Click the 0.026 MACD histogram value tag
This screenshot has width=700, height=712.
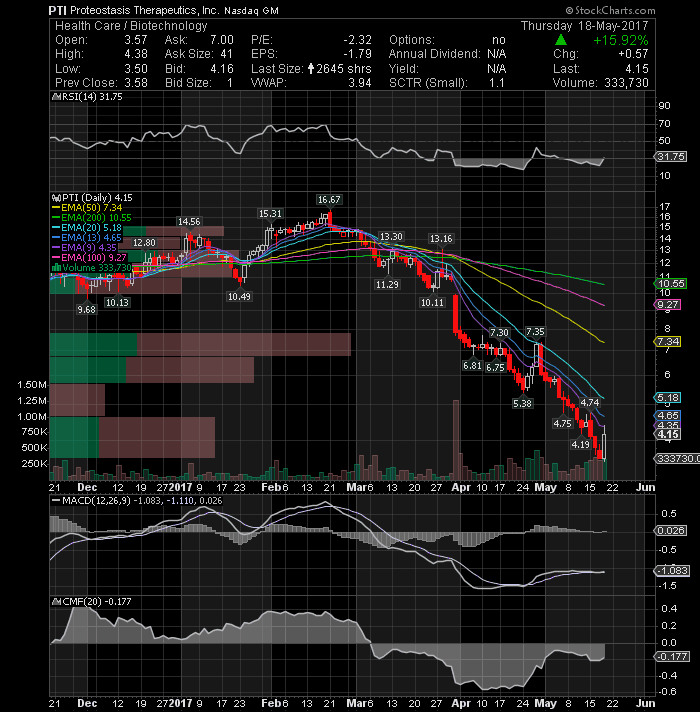(x=671, y=530)
